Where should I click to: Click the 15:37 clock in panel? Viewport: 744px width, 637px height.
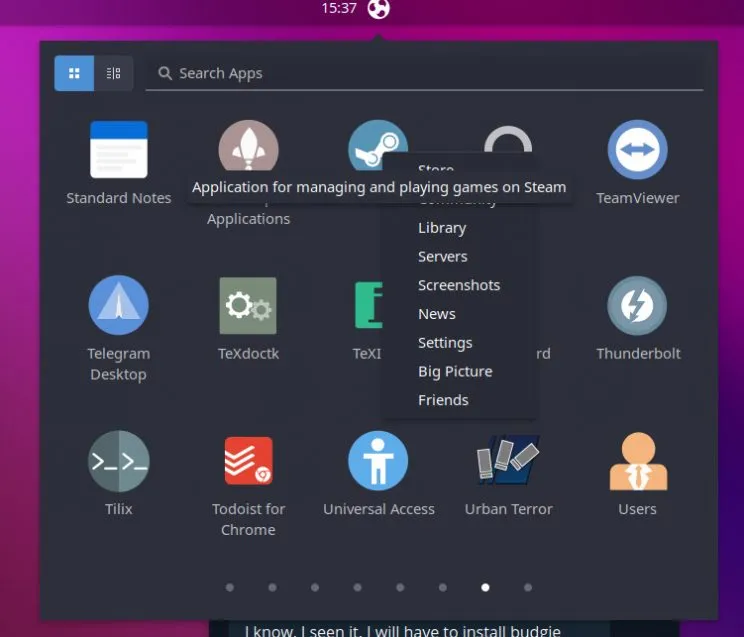339,8
